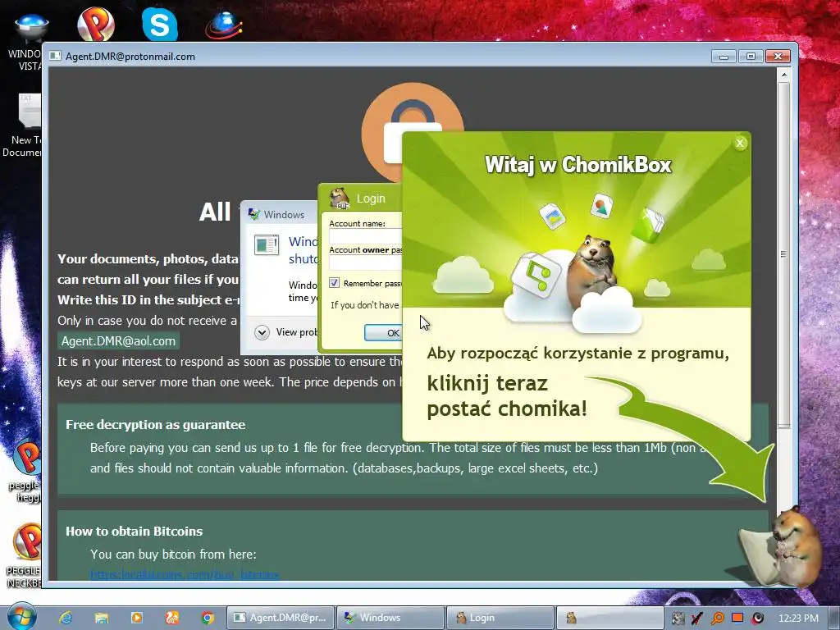Click the Free decryption as guarantee heading
Viewport: 840px width, 630px height.
point(155,425)
